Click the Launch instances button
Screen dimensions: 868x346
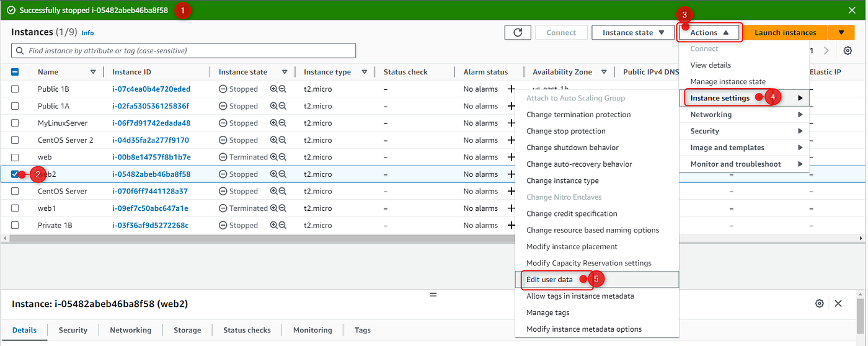[786, 33]
